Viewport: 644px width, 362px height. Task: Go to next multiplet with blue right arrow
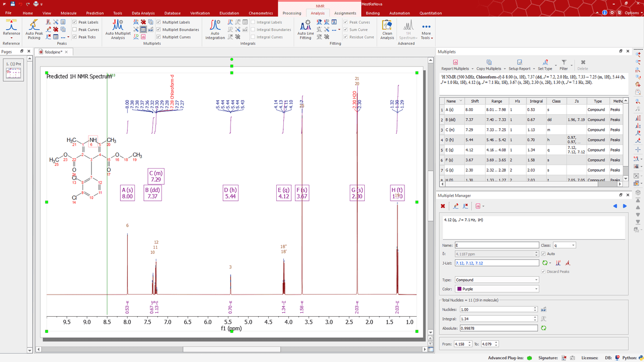click(x=625, y=206)
